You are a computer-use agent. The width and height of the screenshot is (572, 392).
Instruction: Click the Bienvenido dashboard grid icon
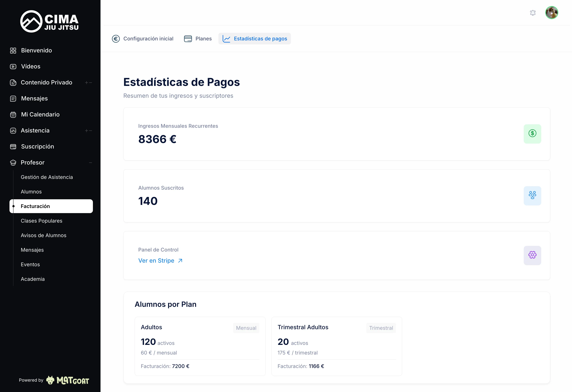click(x=13, y=50)
